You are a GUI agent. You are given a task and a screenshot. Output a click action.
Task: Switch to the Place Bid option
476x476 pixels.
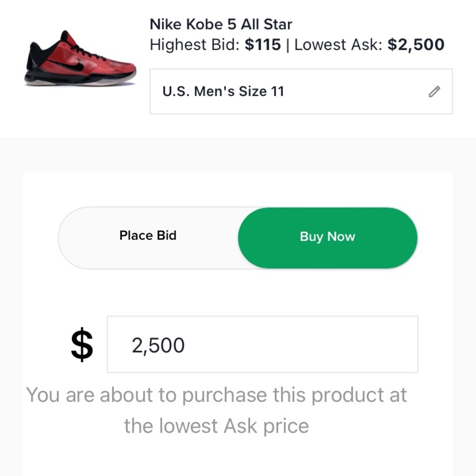coord(148,236)
